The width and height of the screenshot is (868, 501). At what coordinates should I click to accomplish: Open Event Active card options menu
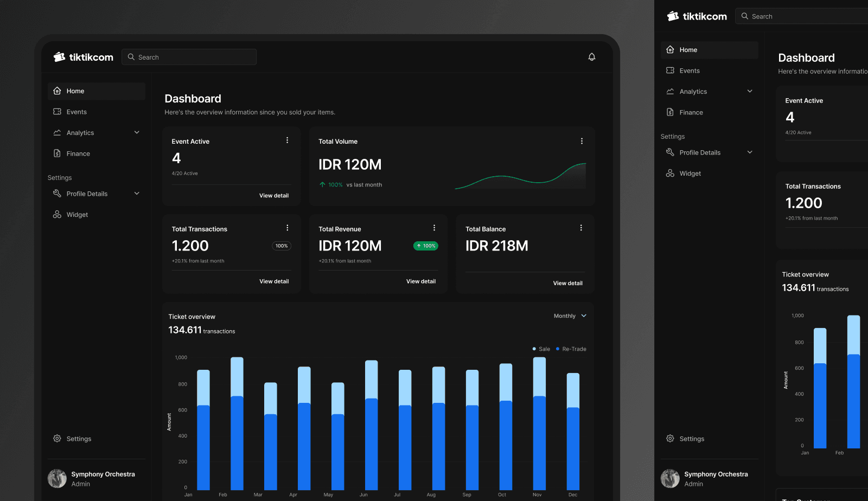287,140
